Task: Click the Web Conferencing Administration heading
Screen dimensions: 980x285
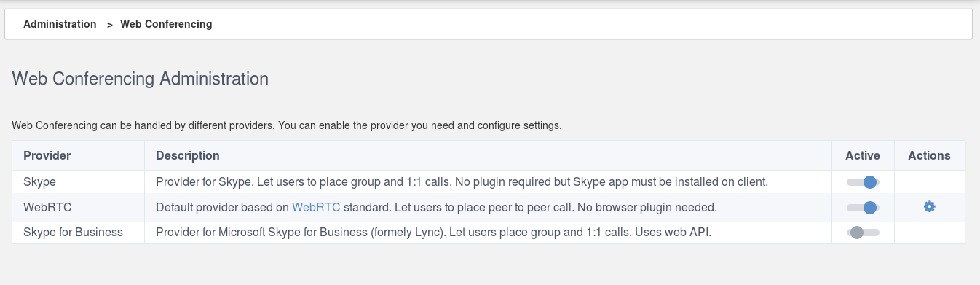Action: (x=141, y=78)
